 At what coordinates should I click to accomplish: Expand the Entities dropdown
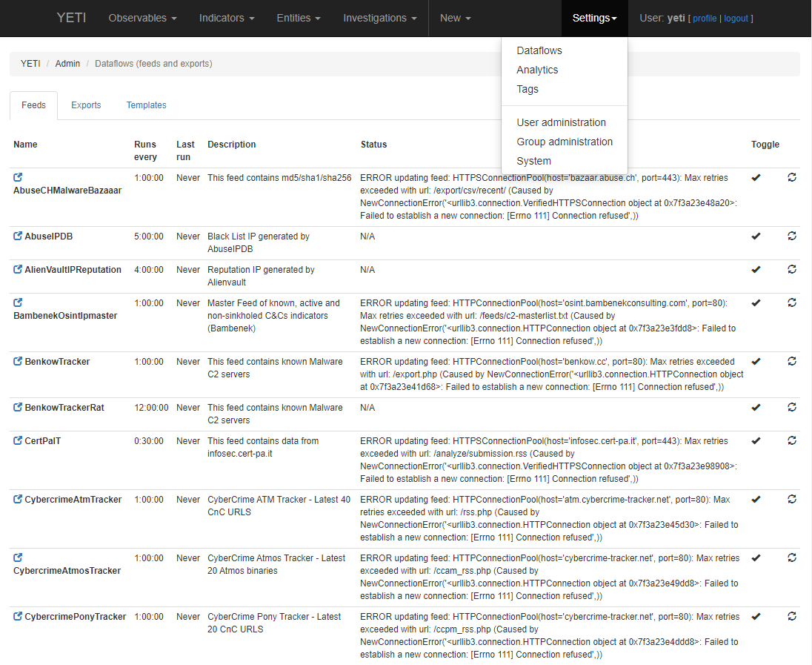point(299,18)
